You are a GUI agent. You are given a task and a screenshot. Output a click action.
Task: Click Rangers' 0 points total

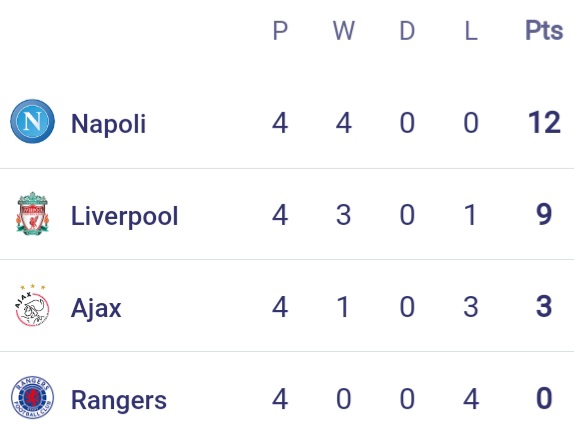pyautogui.click(x=544, y=398)
